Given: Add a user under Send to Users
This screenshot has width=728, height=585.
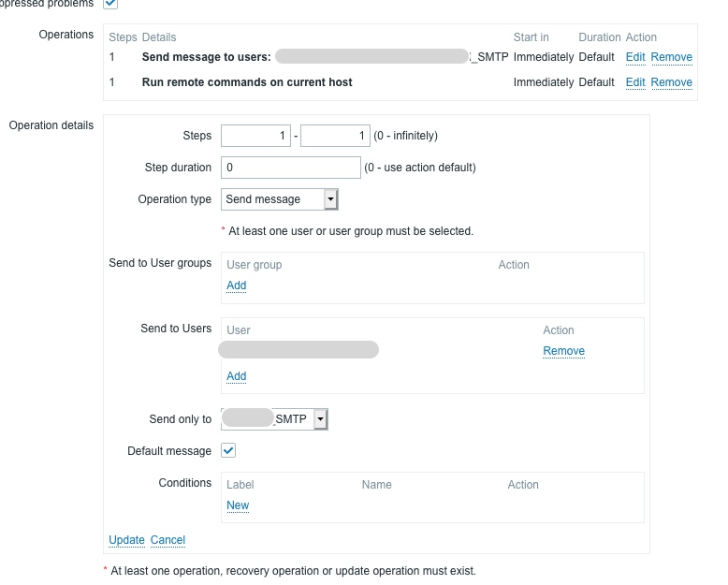Looking at the screenshot, I should click(237, 376).
